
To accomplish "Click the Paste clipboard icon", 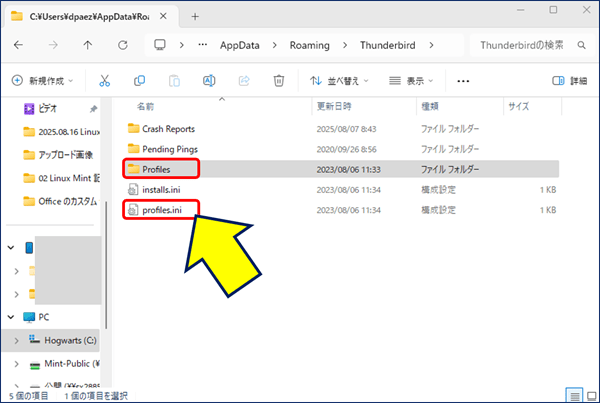I will pyautogui.click(x=174, y=81).
